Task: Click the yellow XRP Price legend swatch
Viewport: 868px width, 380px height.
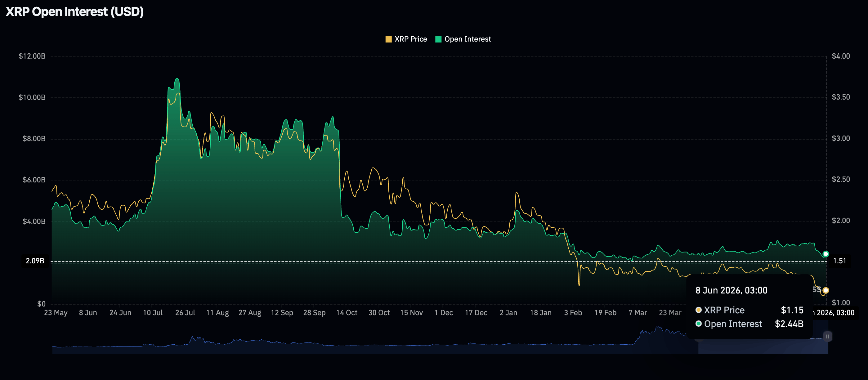Action: pyautogui.click(x=388, y=39)
